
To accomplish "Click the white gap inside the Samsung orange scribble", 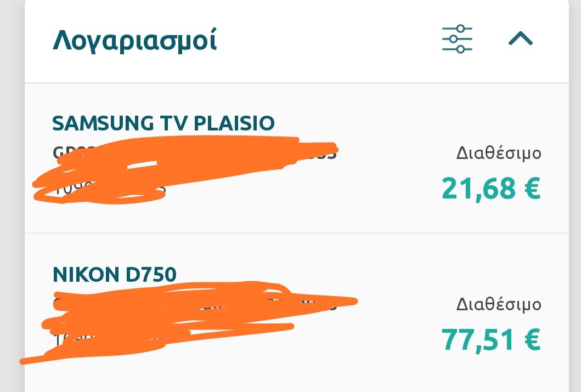I will (142, 165).
